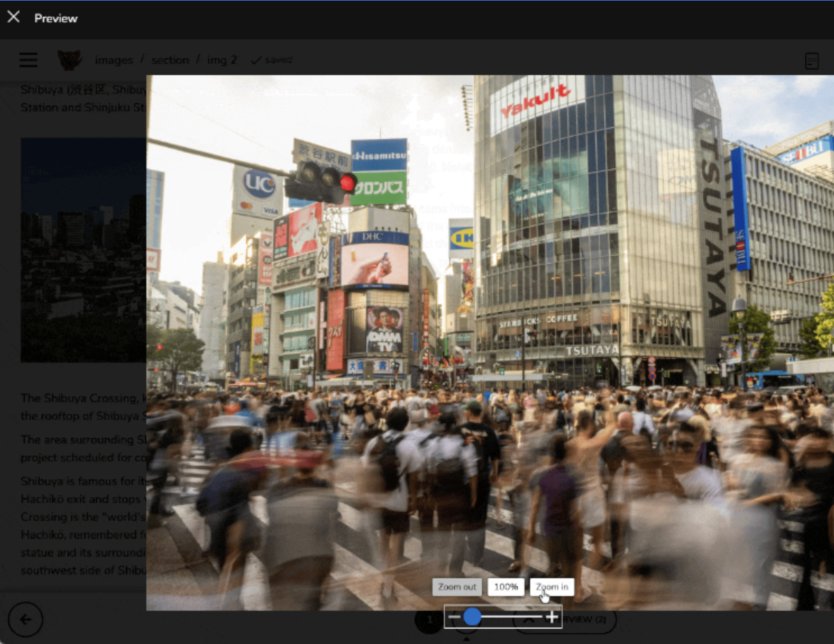Image resolution: width=834 pixels, height=644 pixels.
Task: Click the zoom slider's blue handle
Action: pos(472,617)
